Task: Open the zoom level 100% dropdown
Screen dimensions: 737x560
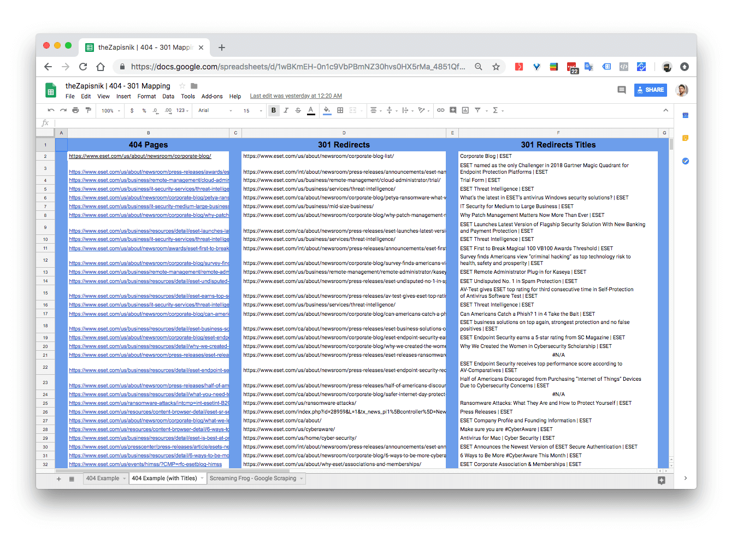Action: [x=110, y=110]
